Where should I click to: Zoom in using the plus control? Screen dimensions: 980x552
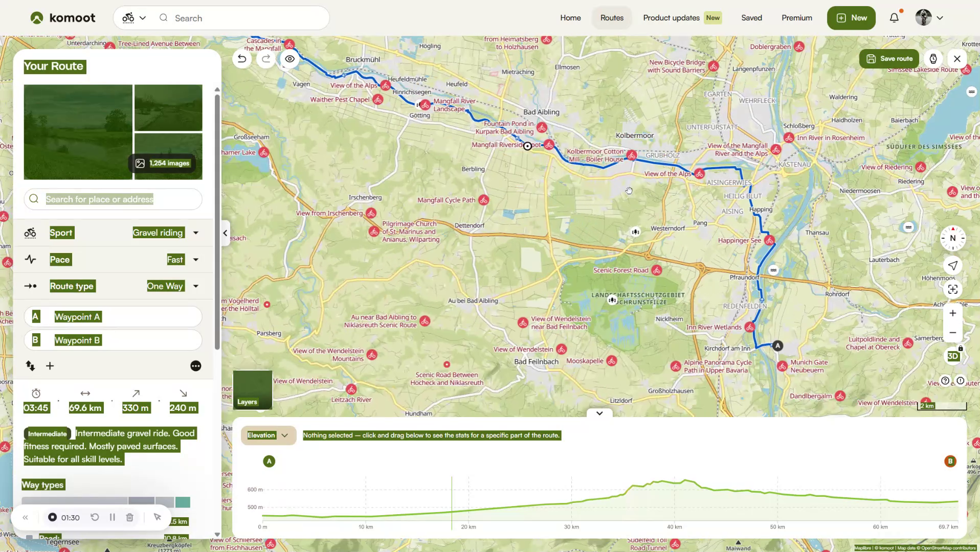coord(952,313)
